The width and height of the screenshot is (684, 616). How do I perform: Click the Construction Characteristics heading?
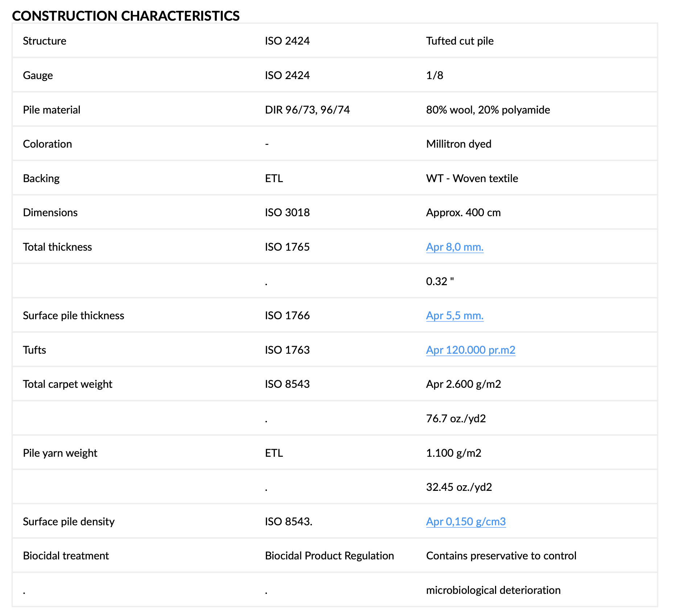point(126,16)
